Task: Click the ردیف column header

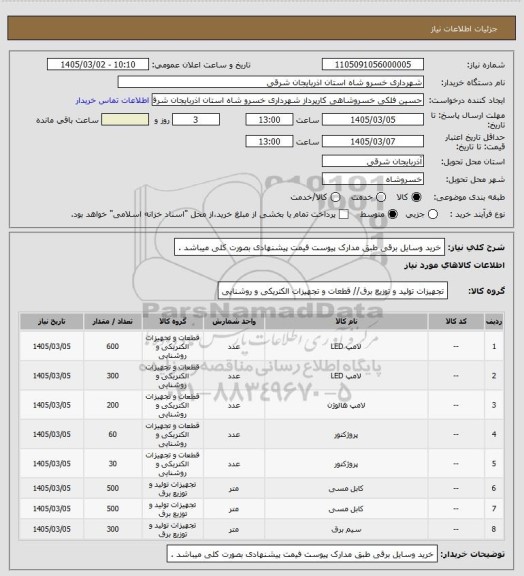Action: pyautogui.click(x=494, y=321)
